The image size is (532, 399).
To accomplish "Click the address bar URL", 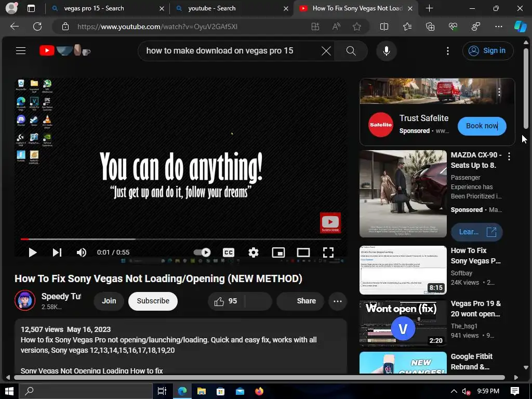I will 157,26.
